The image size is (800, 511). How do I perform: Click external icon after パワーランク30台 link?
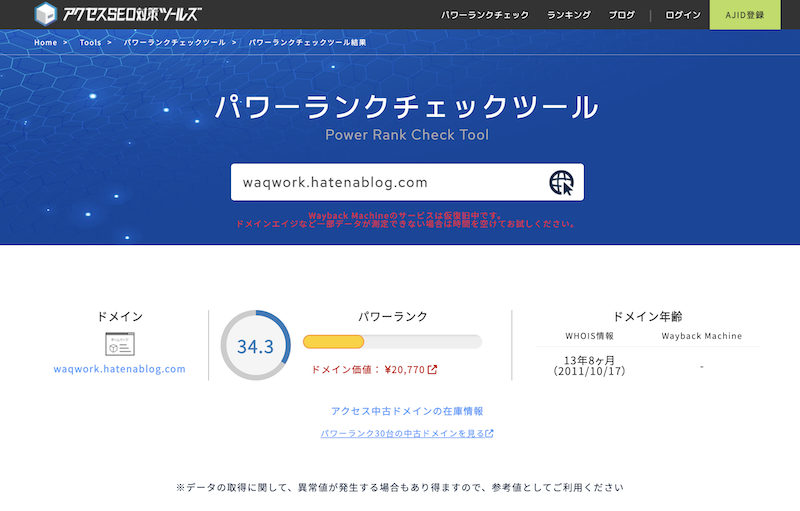click(x=489, y=433)
